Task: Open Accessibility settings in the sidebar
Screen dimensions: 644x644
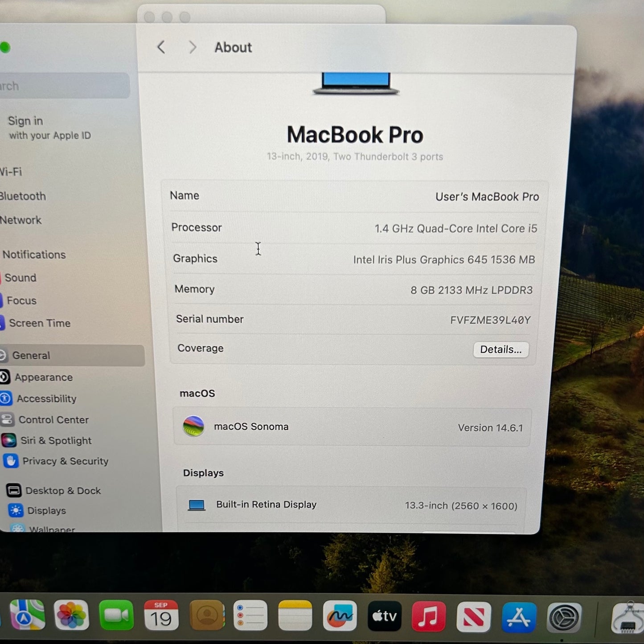Action: [x=46, y=399]
